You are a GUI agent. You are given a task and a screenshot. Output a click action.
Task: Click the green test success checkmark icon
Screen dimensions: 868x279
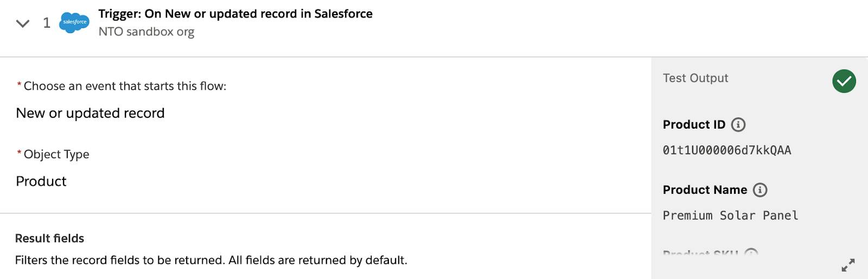[844, 81]
